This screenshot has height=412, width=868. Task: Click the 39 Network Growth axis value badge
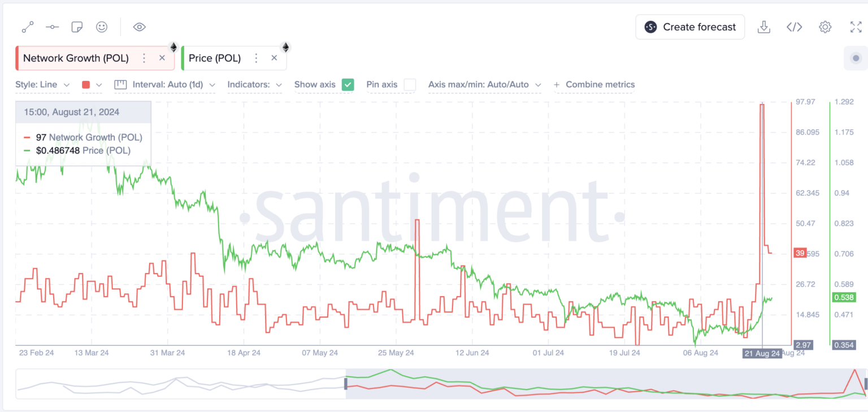coord(800,253)
